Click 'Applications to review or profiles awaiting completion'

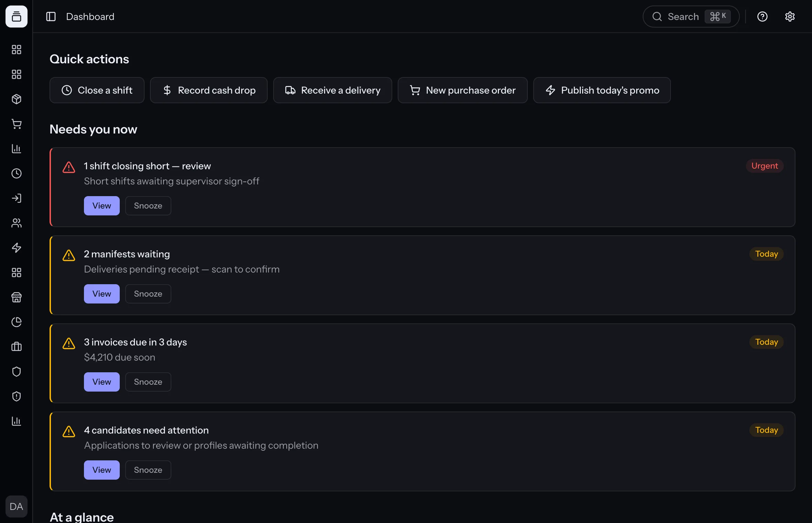[201, 445]
